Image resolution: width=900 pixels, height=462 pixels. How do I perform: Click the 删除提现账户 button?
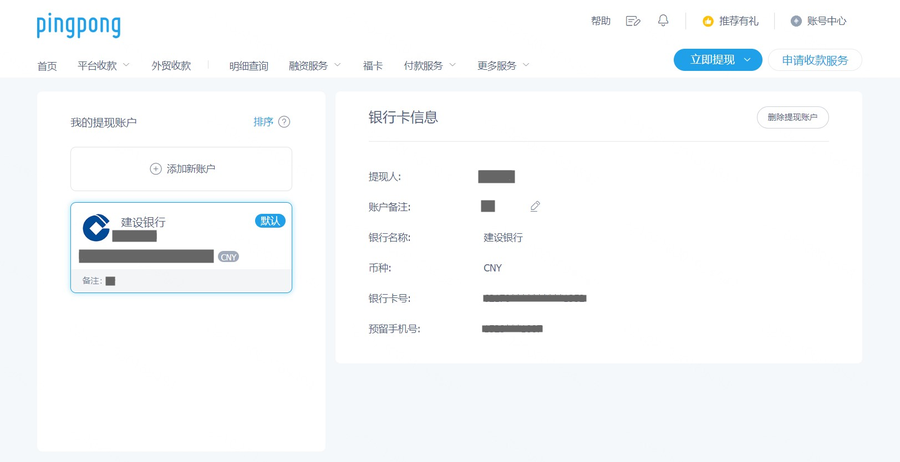coord(792,118)
